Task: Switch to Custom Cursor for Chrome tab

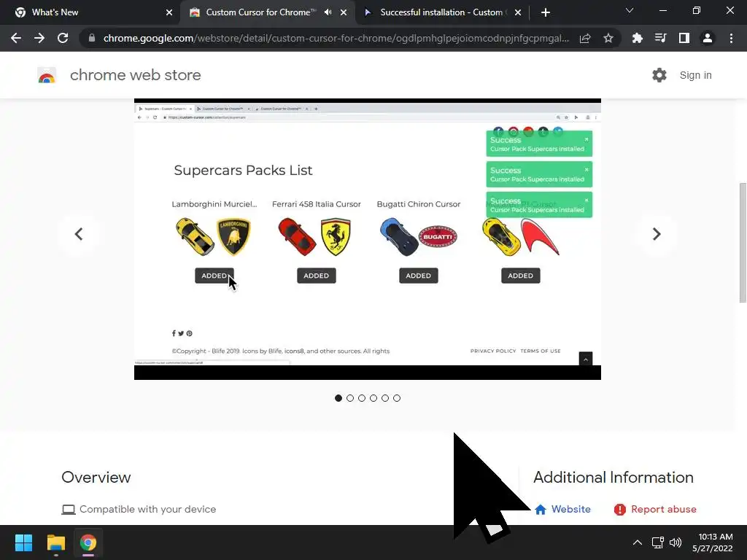Action: pyautogui.click(x=260, y=12)
